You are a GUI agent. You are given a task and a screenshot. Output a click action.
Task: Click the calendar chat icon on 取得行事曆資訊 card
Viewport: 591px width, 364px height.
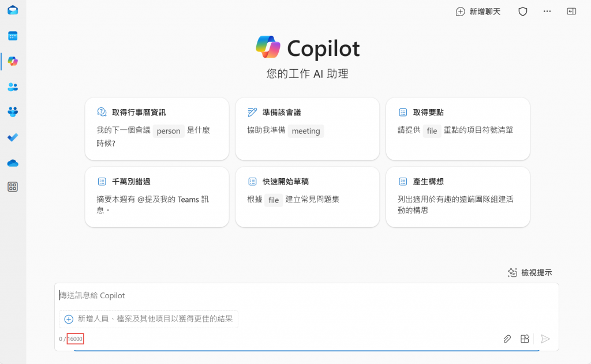tap(102, 112)
